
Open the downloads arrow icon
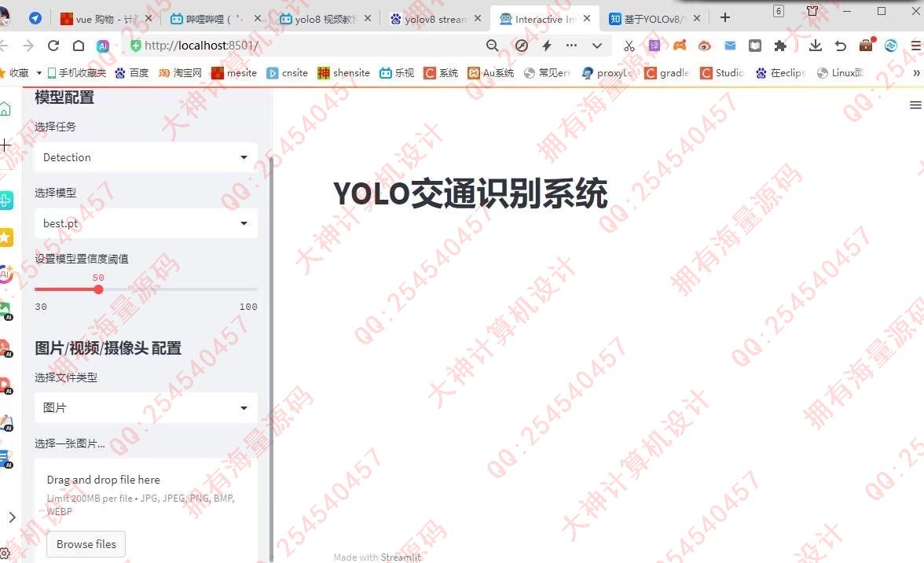click(816, 46)
